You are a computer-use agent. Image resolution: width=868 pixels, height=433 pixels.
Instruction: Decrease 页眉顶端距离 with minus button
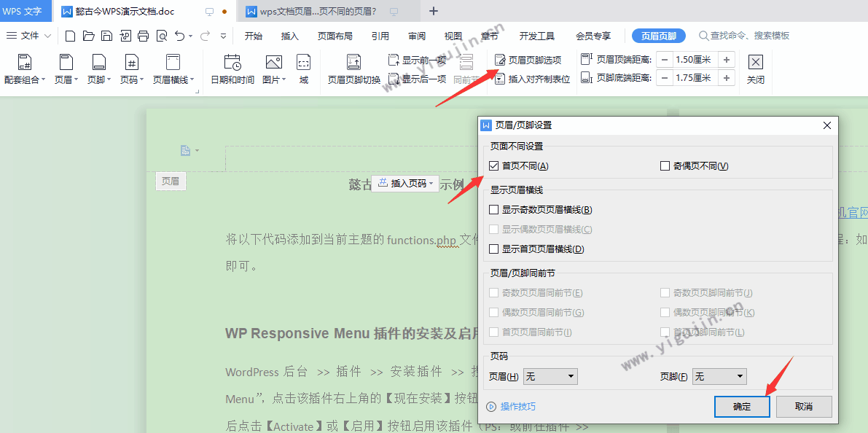coord(664,60)
